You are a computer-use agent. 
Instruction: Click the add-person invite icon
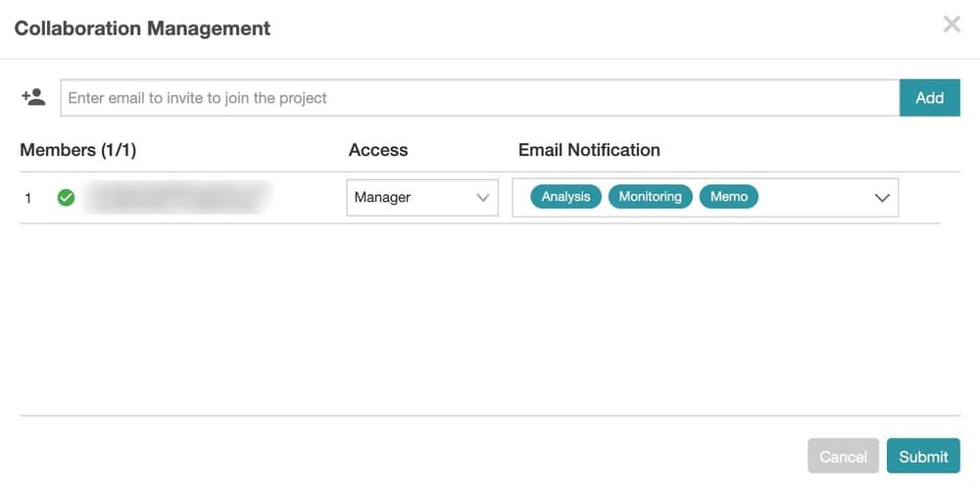click(x=33, y=97)
